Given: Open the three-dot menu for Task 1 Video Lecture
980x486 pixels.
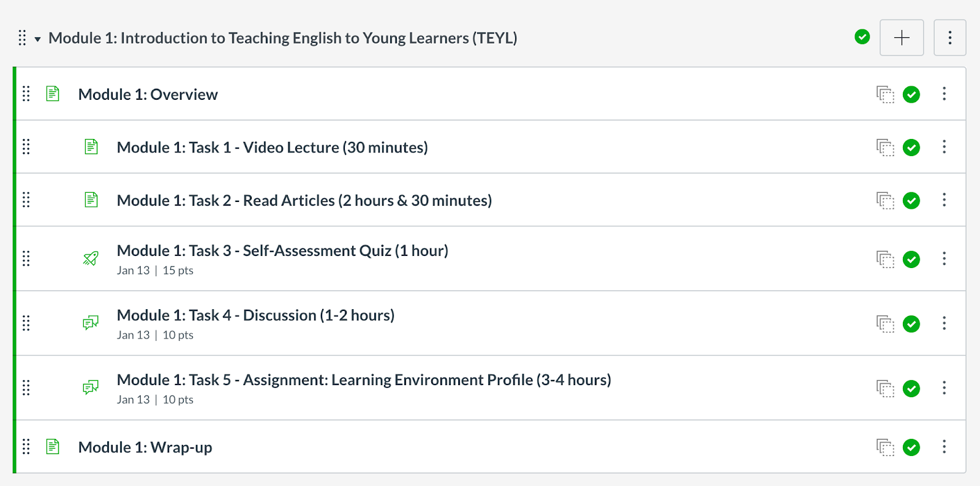Looking at the screenshot, I should pyautogui.click(x=944, y=146).
